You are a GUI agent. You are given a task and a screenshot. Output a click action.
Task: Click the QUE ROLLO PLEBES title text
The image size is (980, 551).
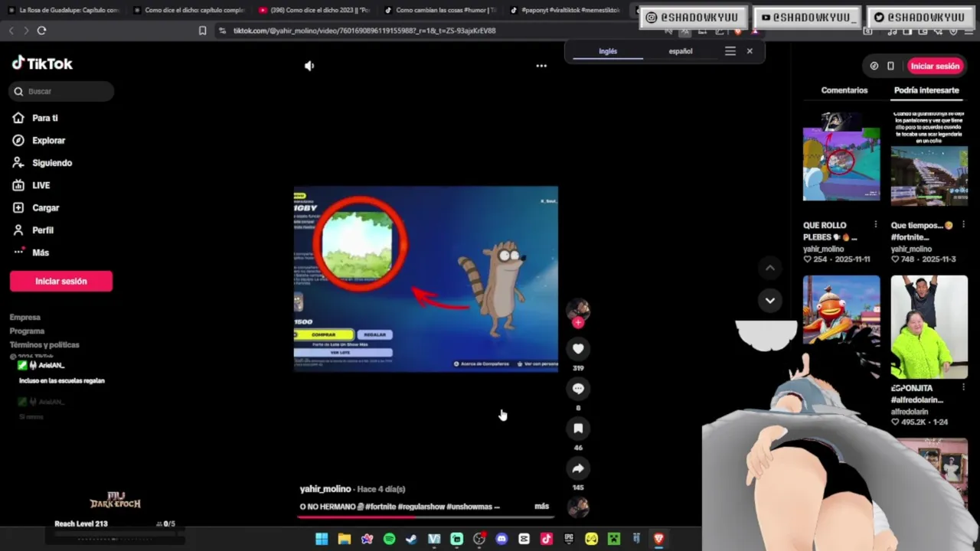pos(829,231)
